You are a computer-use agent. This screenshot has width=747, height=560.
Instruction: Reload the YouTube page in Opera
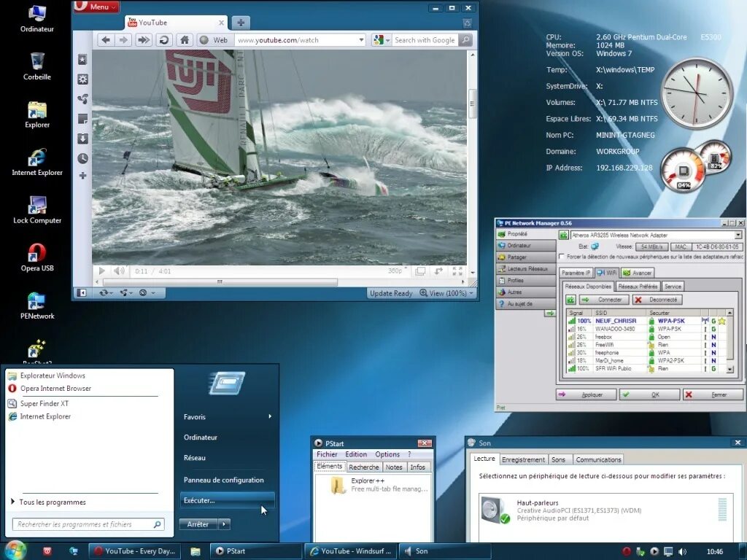164,40
